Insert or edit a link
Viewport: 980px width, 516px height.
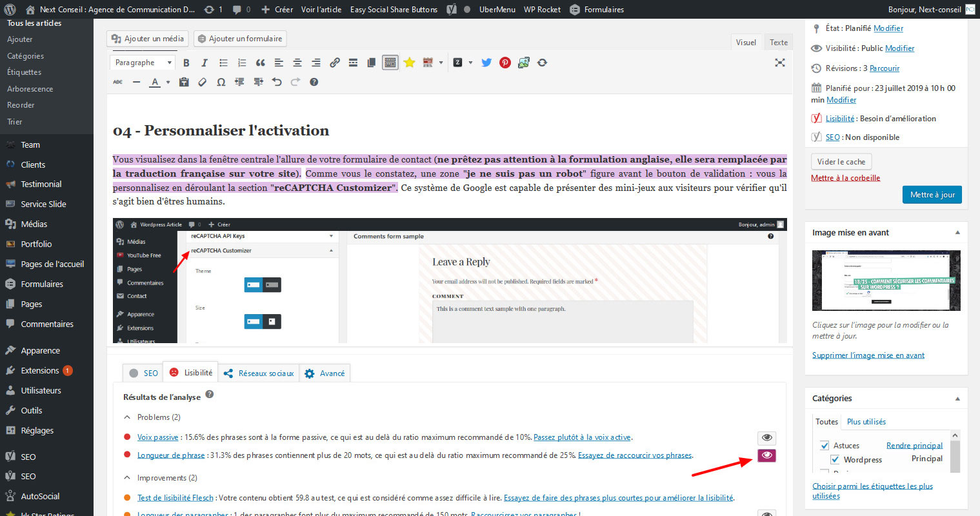pos(335,63)
